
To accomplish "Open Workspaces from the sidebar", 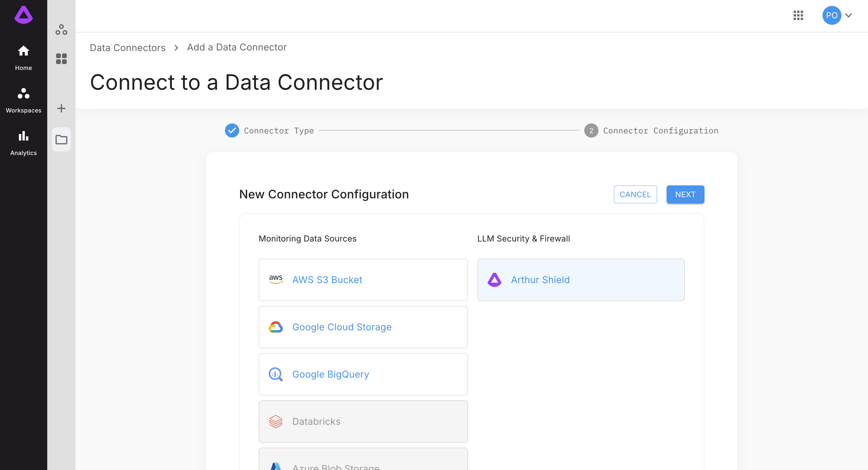I will [24, 100].
